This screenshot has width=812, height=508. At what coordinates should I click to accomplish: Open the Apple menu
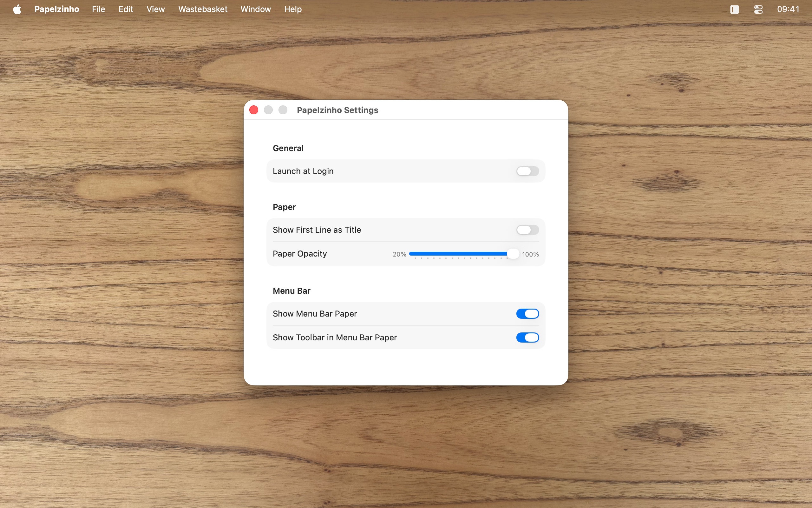click(17, 9)
